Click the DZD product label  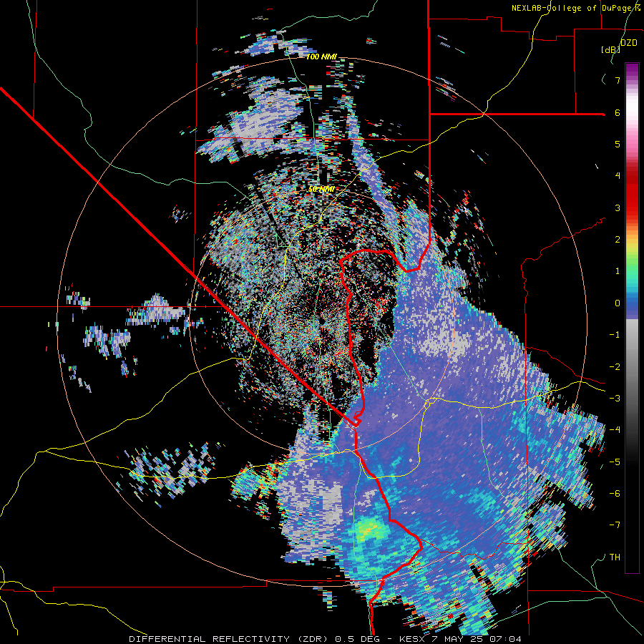pyautogui.click(x=629, y=43)
